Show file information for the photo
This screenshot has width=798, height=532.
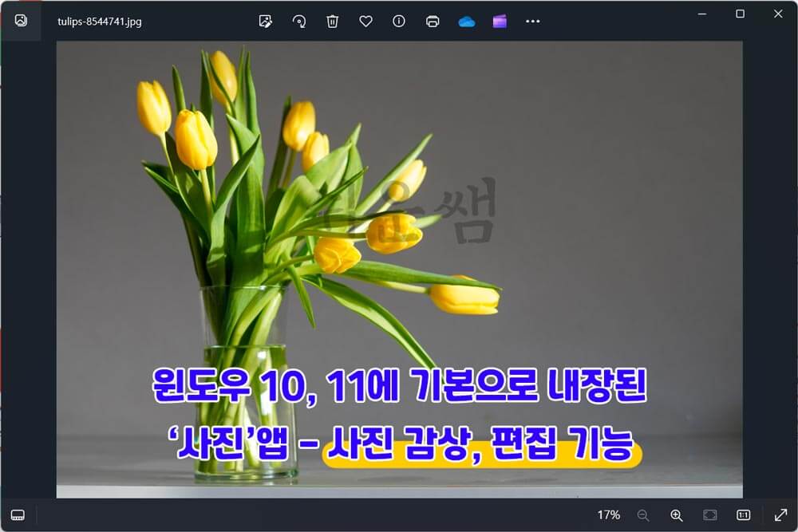[398, 22]
